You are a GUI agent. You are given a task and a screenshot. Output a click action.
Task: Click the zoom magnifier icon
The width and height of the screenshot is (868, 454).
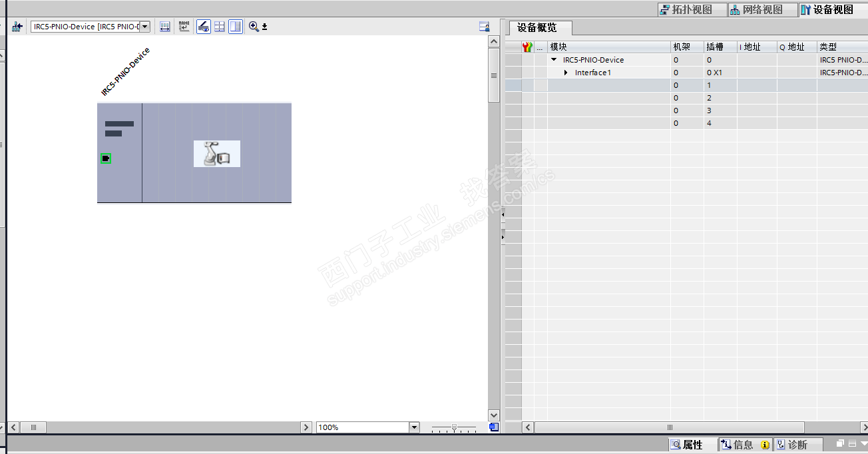(254, 27)
